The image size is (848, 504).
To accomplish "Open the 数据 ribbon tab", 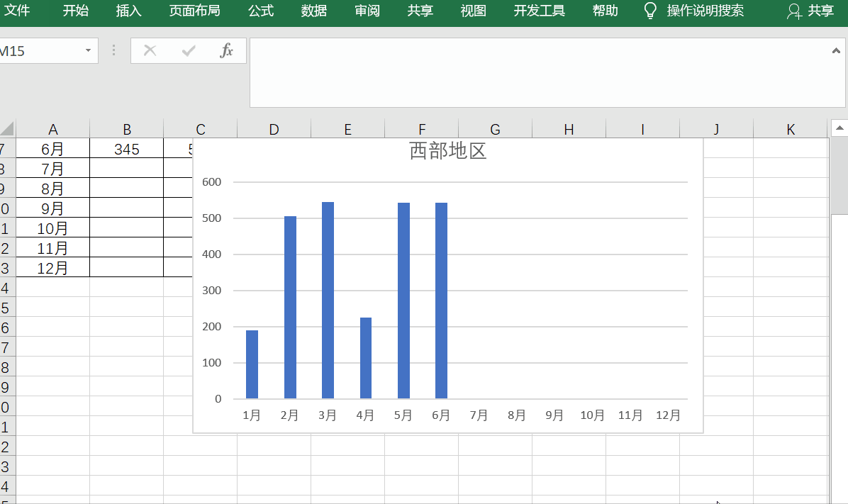I will point(314,11).
